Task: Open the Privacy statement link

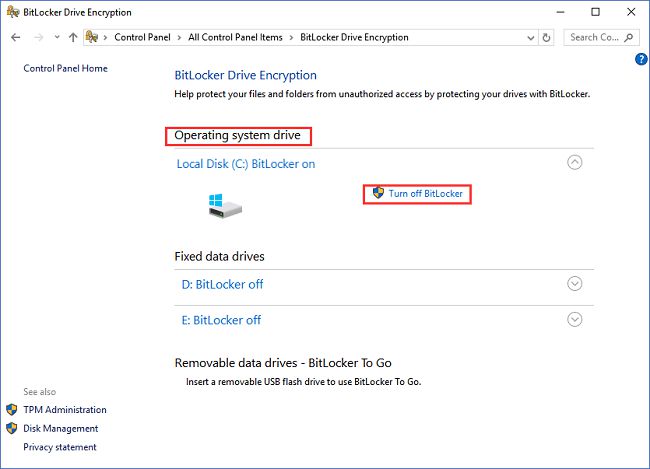Action: tap(60, 447)
